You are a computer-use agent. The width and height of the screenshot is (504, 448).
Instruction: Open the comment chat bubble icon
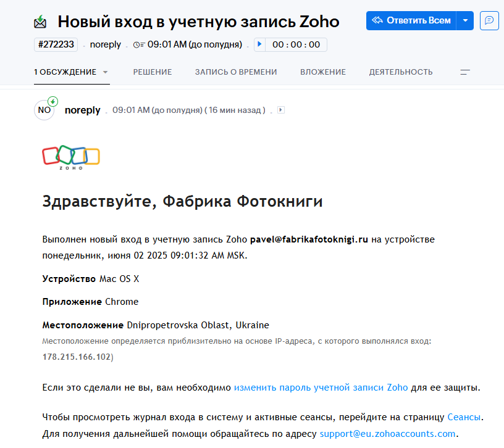click(489, 20)
